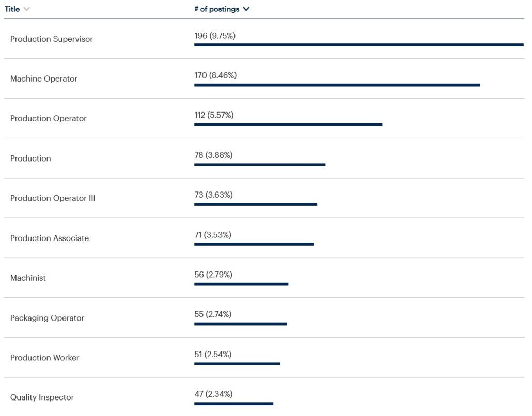Click the Production Supervisor postings bar
Viewport: 532px width, 416px height.
click(358, 45)
